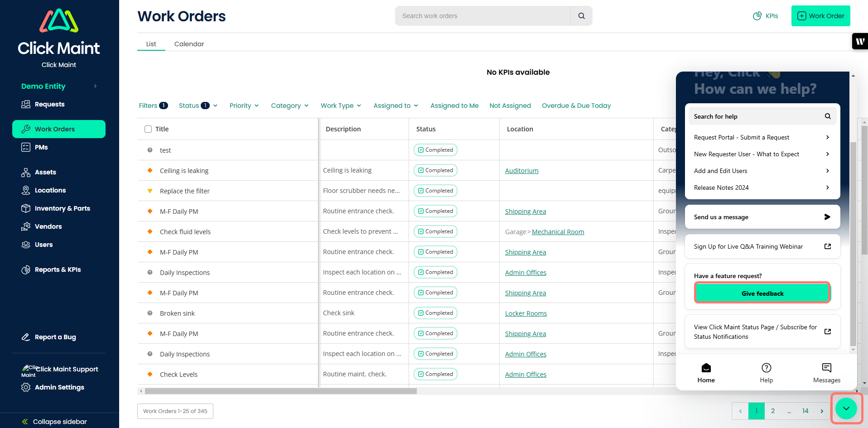Open View Click Maint Status Page link

click(x=762, y=332)
